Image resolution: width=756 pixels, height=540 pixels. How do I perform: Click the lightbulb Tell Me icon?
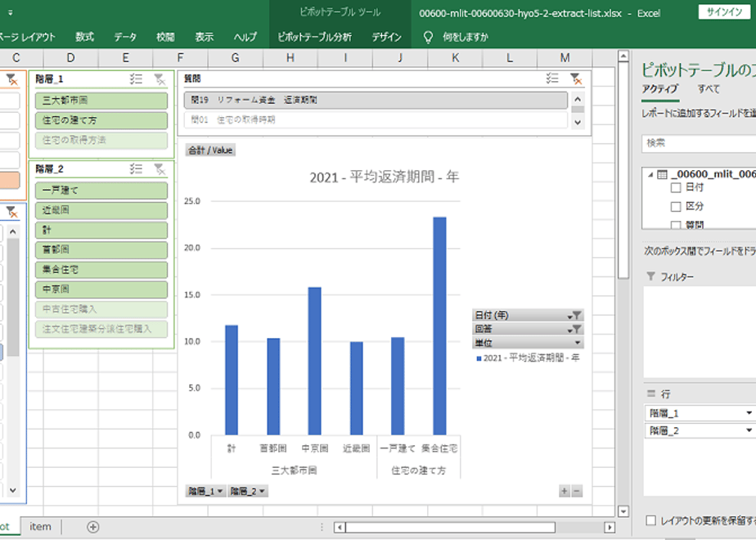428,37
